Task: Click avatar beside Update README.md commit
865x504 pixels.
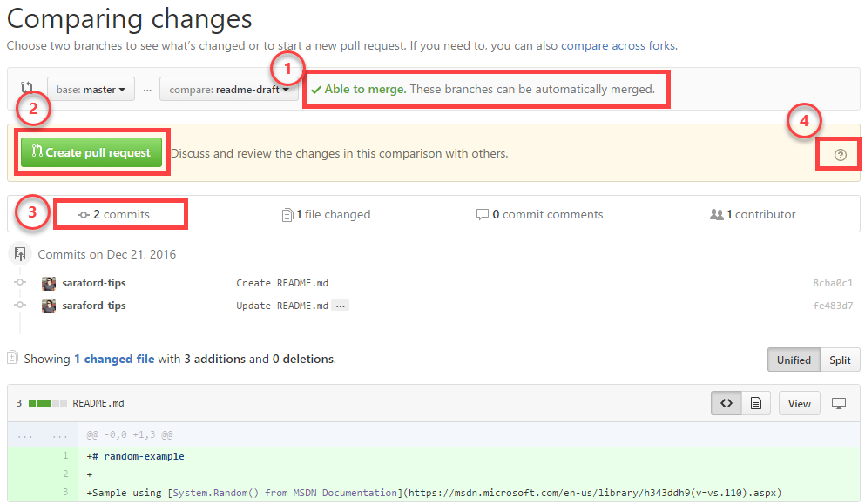Action: pos(49,306)
